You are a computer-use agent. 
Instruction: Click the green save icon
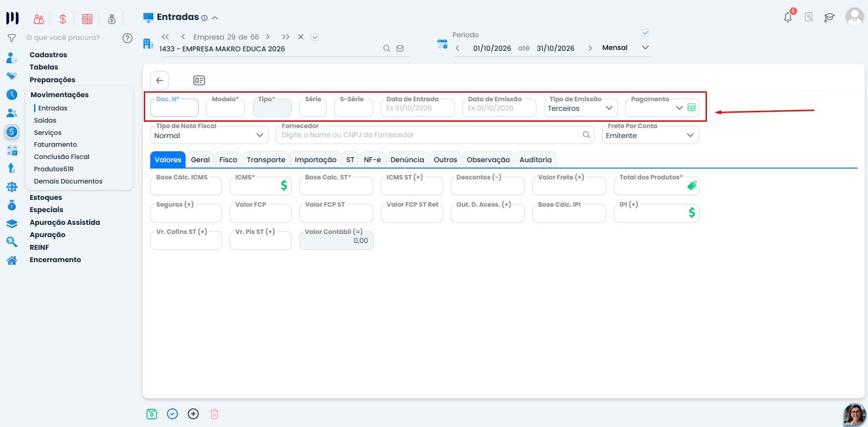[152, 414]
